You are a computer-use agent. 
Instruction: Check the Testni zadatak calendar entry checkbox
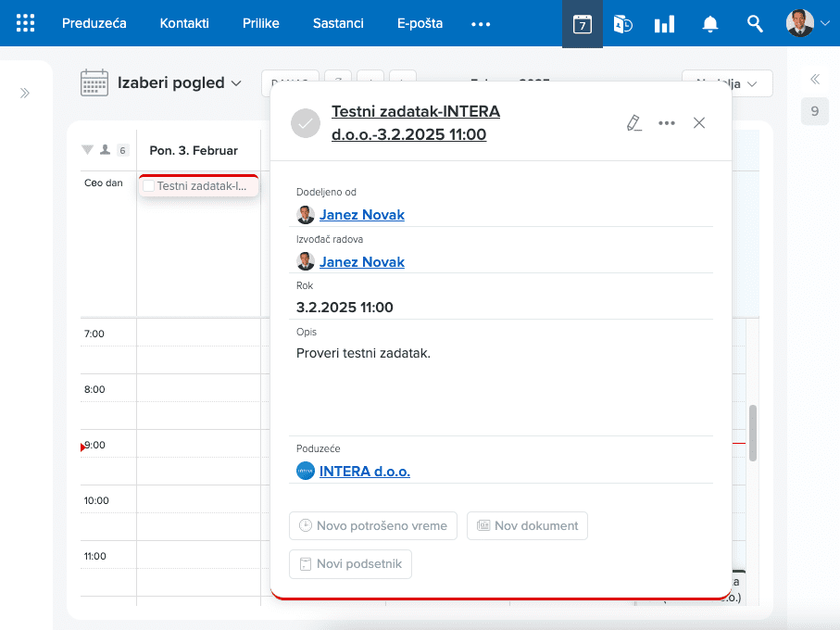click(149, 186)
